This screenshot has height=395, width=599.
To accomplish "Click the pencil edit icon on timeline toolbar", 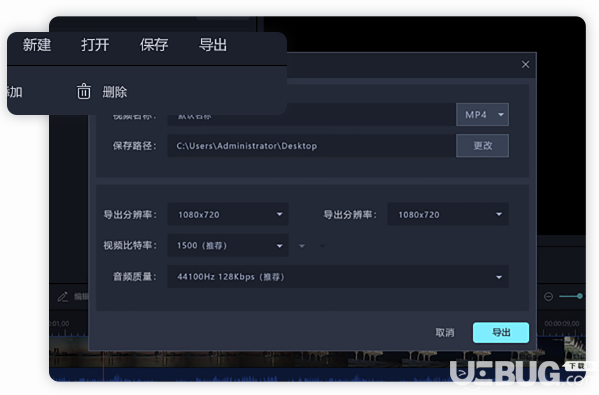I will 63,297.
